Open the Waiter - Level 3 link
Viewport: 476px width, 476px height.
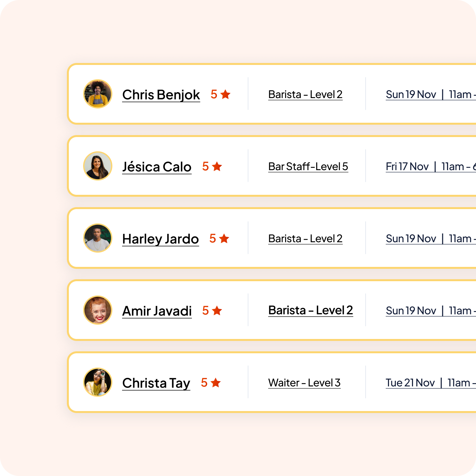[x=304, y=383]
